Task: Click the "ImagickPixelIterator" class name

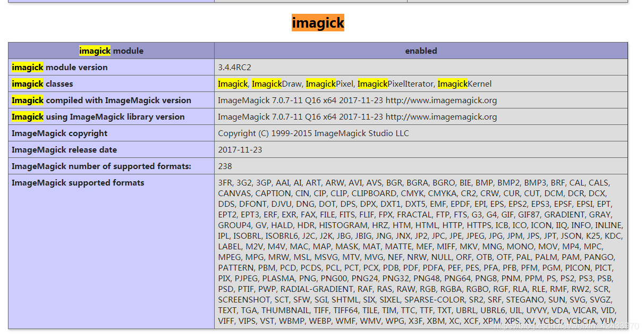Action: coord(395,84)
